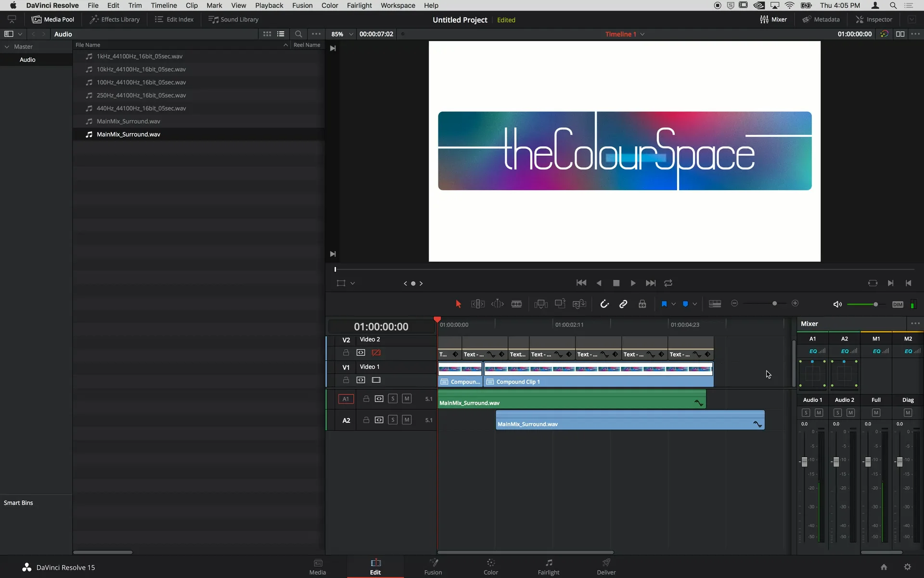
Task: Select the Blade edit mode tool
Action: click(x=516, y=304)
